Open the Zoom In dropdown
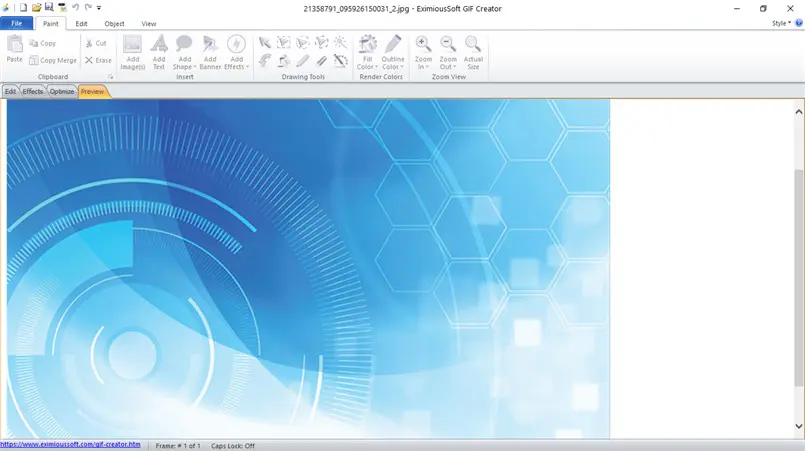 point(423,52)
